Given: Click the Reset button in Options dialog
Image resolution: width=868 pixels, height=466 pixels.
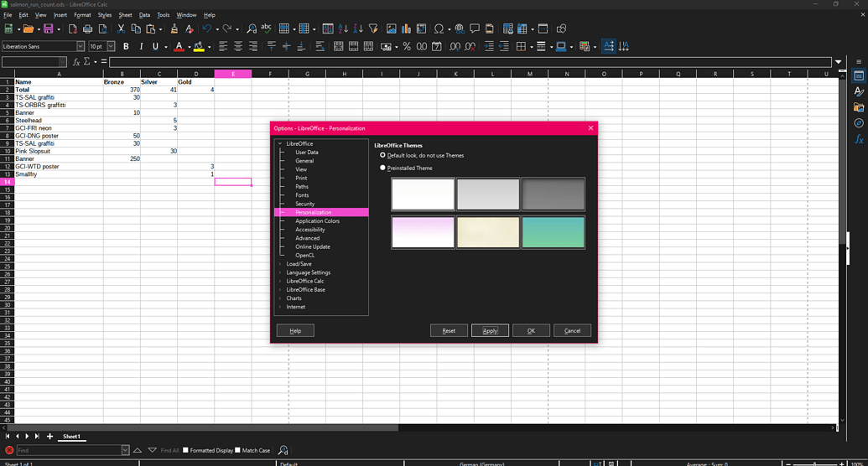Looking at the screenshot, I should click(x=449, y=330).
